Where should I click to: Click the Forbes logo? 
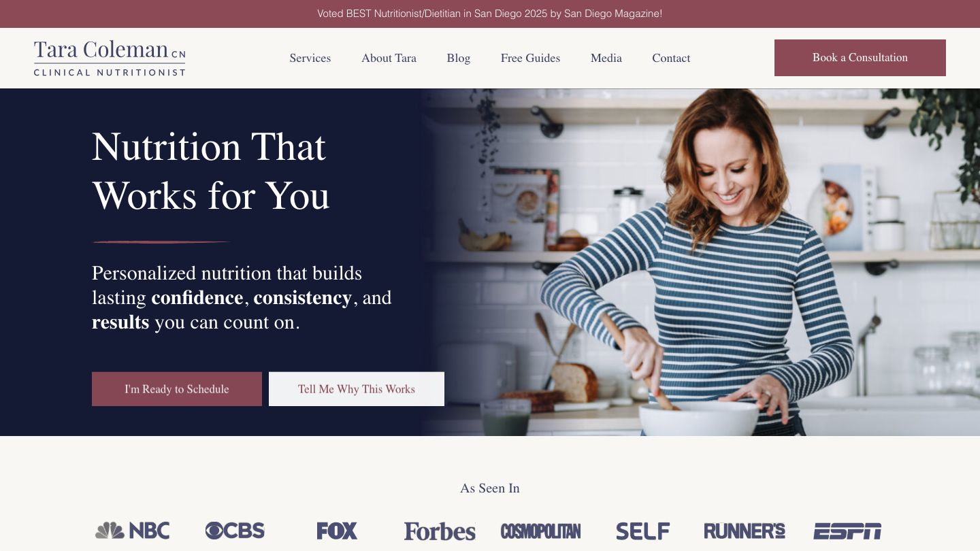(440, 531)
